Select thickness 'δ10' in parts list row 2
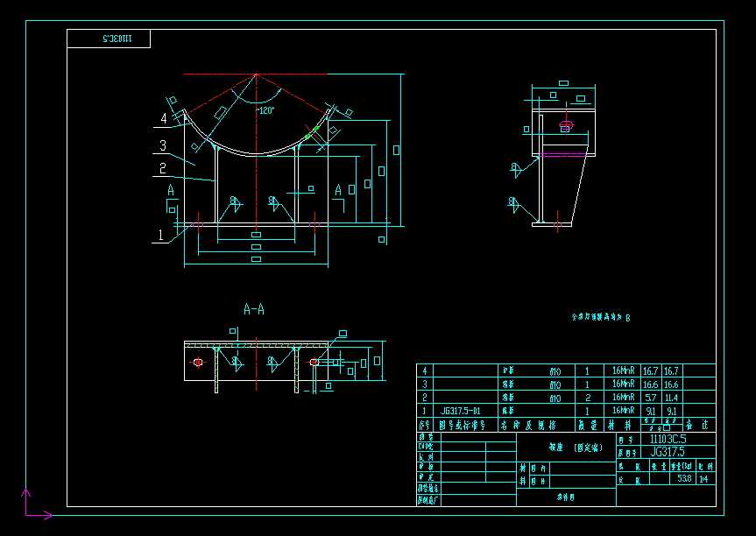This screenshot has height=536, width=756. (x=555, y=398)
